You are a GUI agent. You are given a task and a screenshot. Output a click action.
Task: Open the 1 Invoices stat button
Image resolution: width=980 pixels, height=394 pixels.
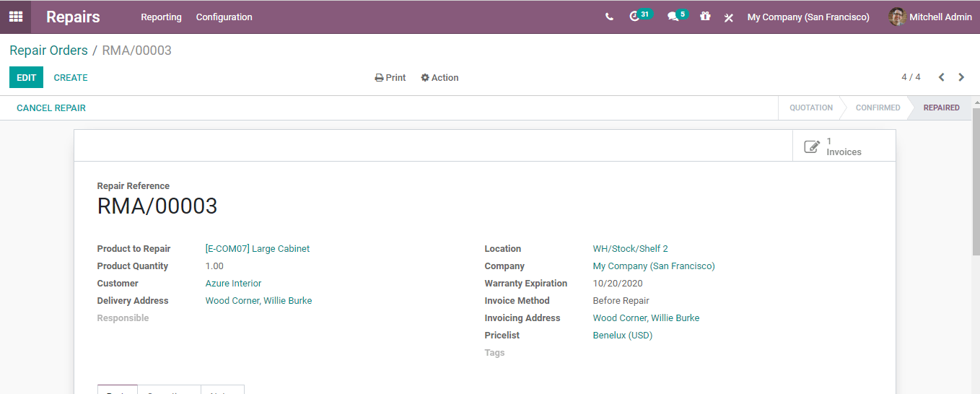(844, 146)
